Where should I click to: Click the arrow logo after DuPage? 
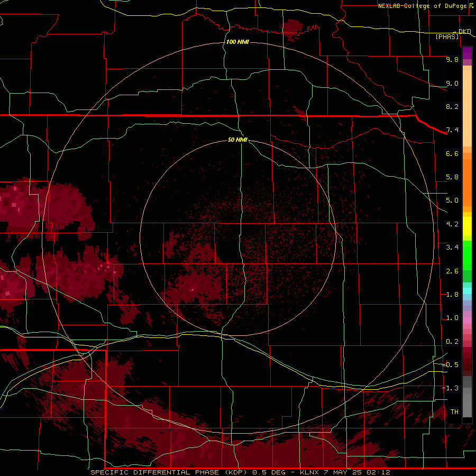pos(471,5)
